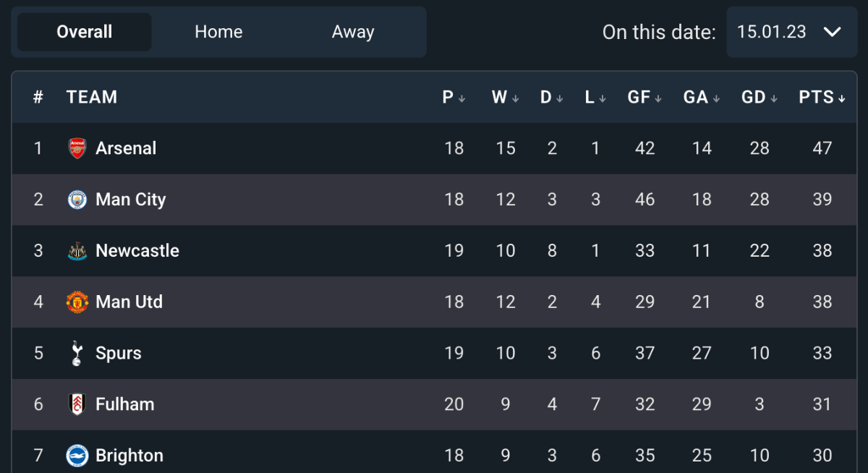The height and width of the screenshot is (473, 868).
Task: Click the Spurs cockerel crest icon
Action: click(x=77, y=353)
